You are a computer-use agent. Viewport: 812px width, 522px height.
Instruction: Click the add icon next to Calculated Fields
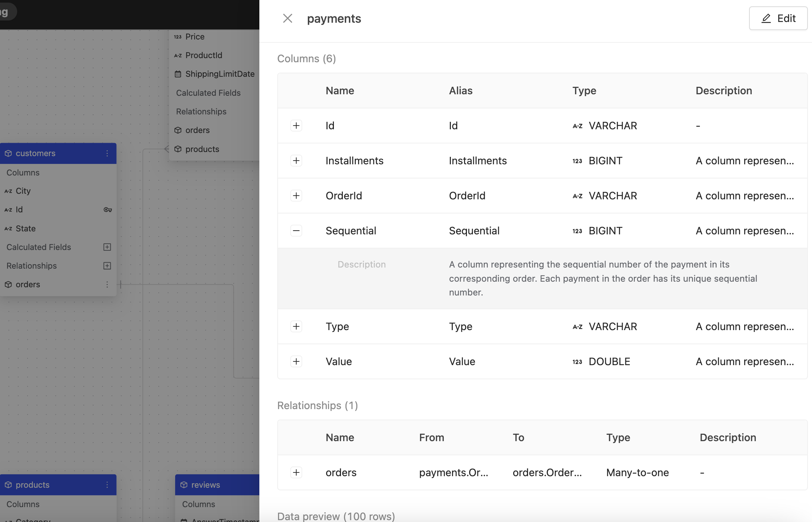coord(107,247)
